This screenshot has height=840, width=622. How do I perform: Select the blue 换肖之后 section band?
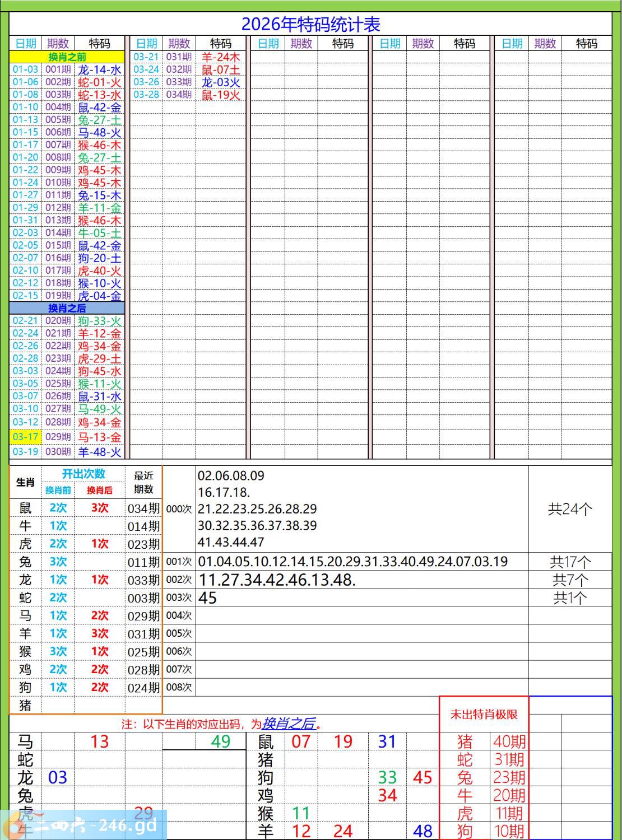[67, 308]
